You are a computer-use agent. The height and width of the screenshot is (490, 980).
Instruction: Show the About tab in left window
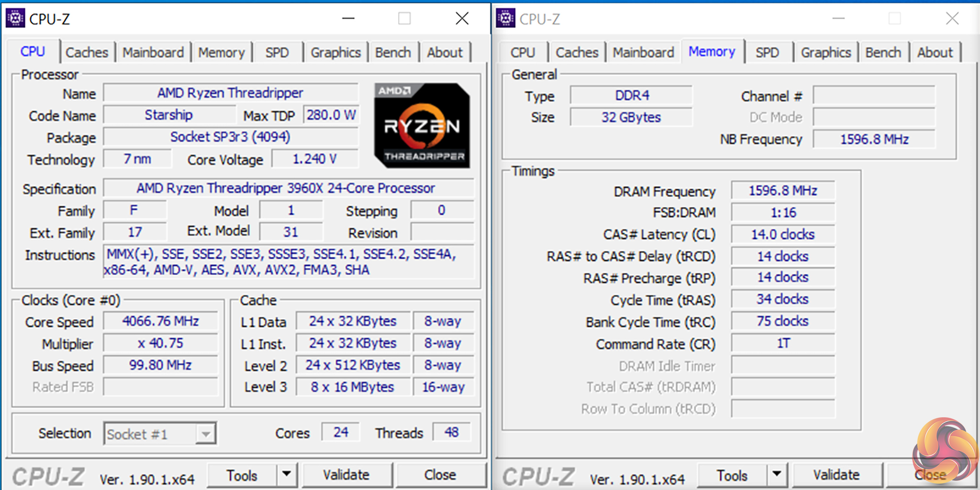tap(445, 52)
